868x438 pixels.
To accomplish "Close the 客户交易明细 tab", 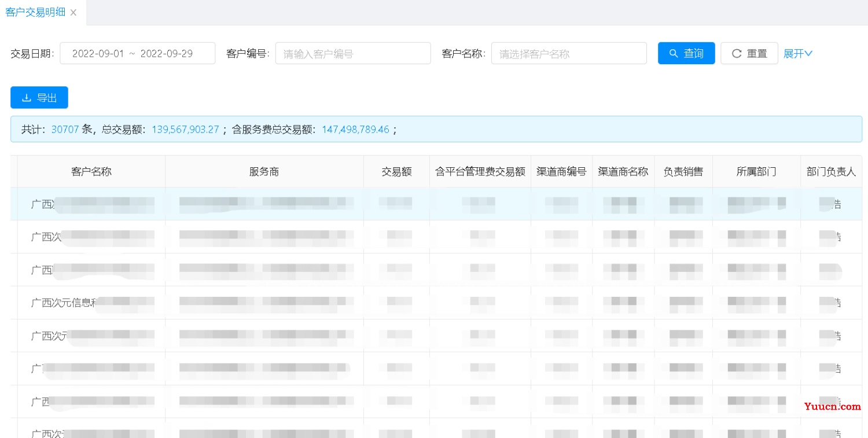I will tap(73, 13).
